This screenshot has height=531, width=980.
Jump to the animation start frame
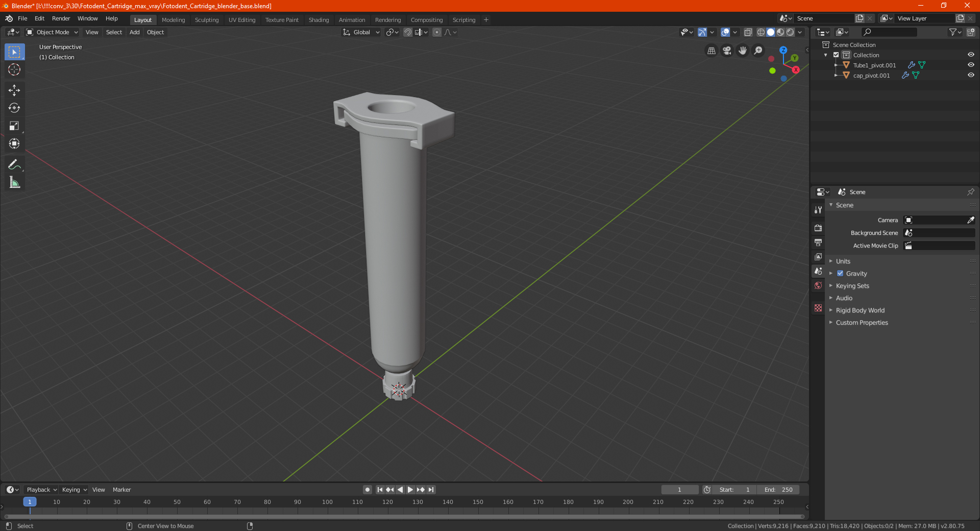[380, 490]
